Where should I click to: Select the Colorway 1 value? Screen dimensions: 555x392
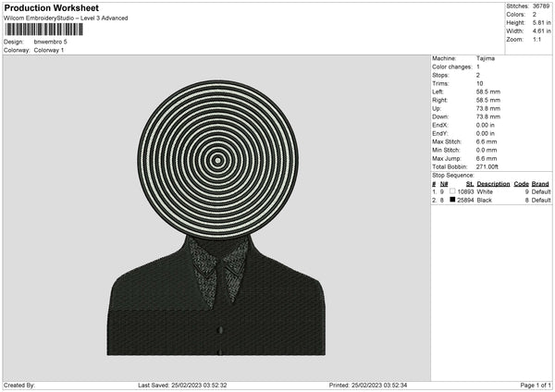tap(49, 50)
